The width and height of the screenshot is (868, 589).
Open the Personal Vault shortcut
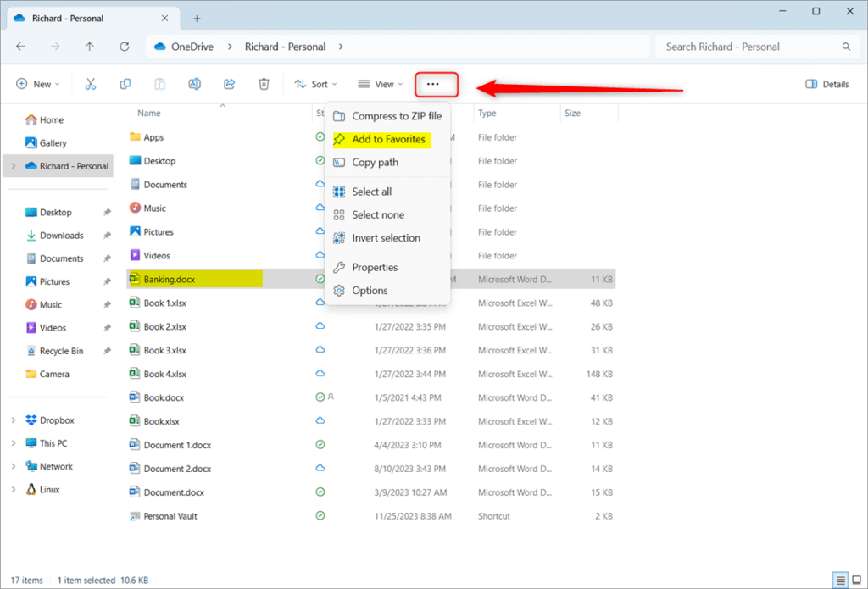coord(170,515)
